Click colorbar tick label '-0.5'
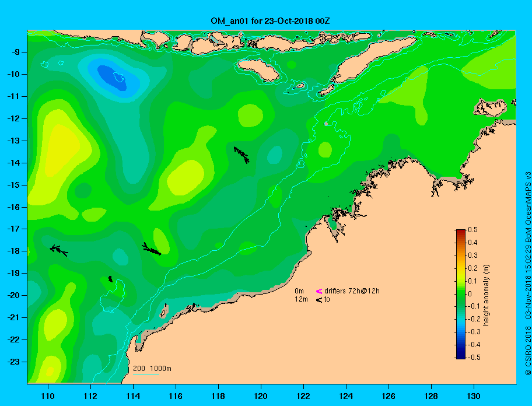Image resolution: width=532 pixels, height=406 pixels. pyautogui.click(x=474, y=358)
